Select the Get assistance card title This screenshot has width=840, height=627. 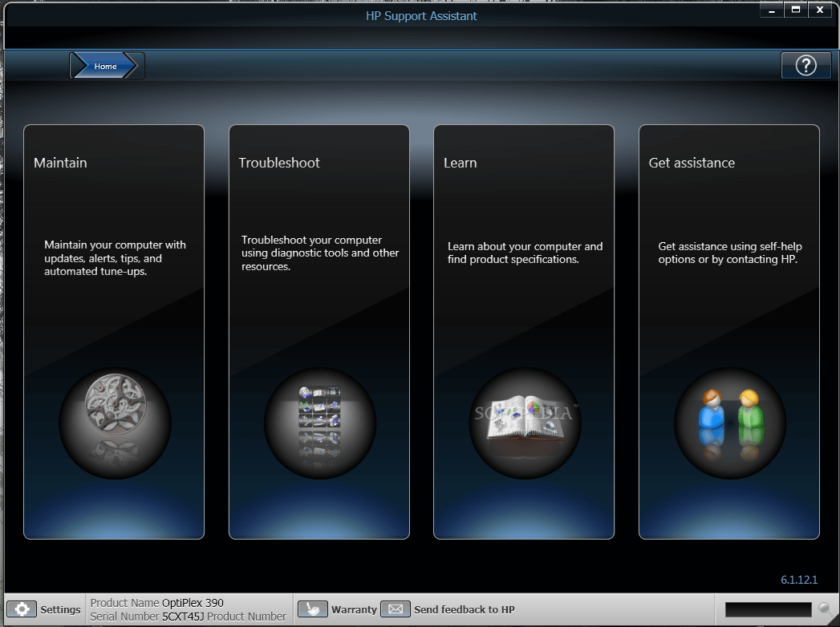tap(692, 163)
